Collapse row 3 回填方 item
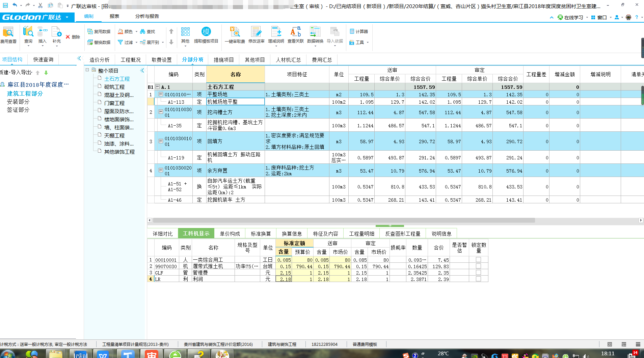Screen dimensions: 644x358 (x=161, y=141)
